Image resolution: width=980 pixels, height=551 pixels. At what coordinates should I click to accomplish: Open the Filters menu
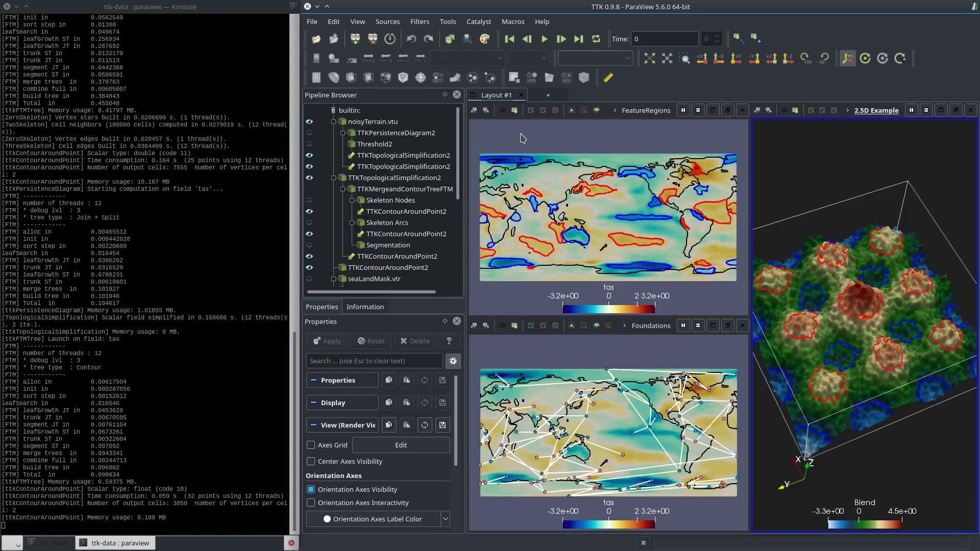click(x=420, y=22)
